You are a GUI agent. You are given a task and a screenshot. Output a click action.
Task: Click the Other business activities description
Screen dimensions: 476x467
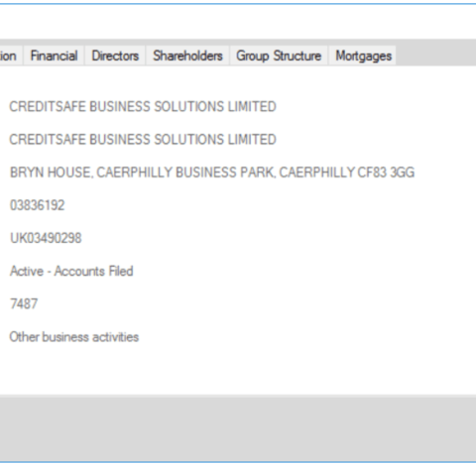[x=74, y=337]
